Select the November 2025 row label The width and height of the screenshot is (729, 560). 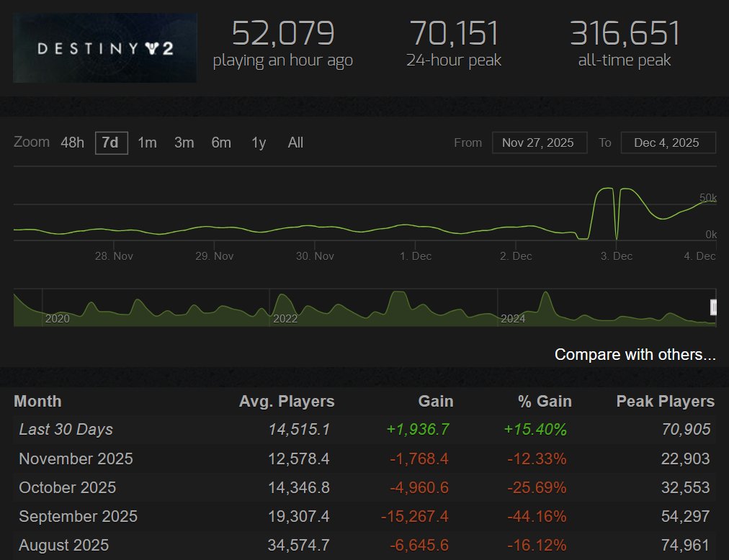click(x=76, y=459)
